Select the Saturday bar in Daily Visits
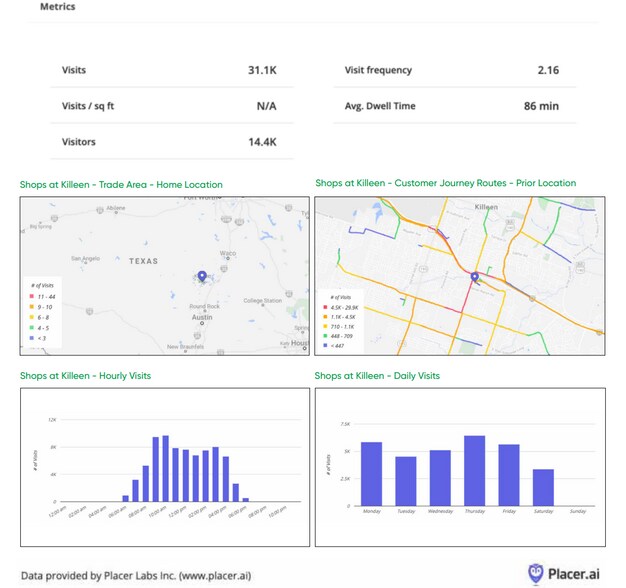 click(543, 487)
